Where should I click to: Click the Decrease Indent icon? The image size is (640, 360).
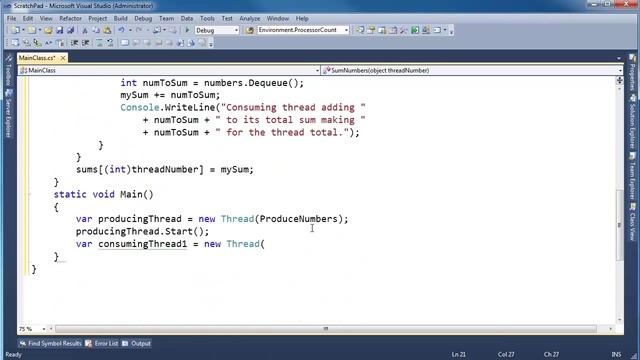coord(74,42)
